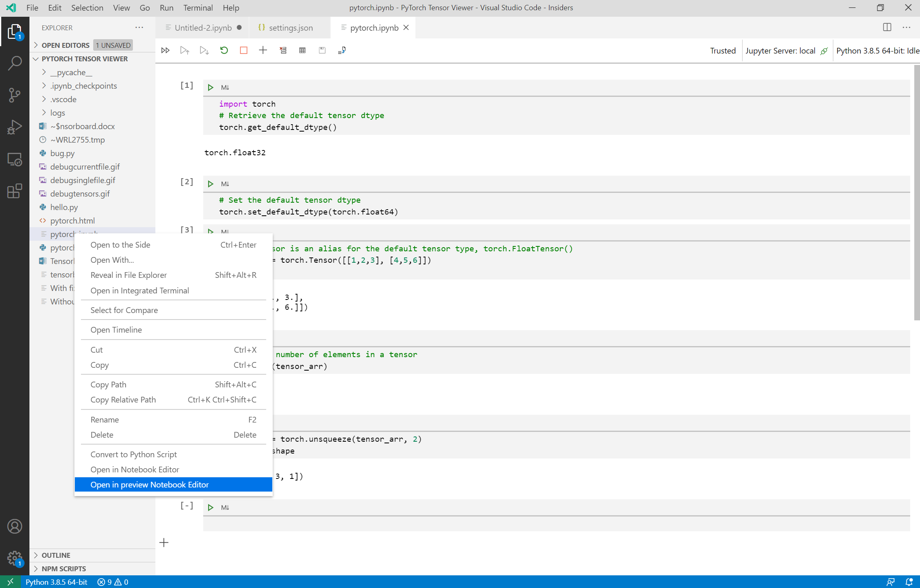Open the Search view icon
Image resolution: width=920 pixels, height=588 pixels.
(15, 63)
